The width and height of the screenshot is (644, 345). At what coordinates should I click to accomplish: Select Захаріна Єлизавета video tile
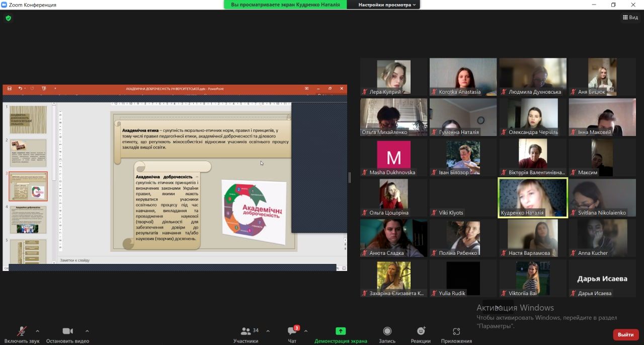(x=393, y=278)
